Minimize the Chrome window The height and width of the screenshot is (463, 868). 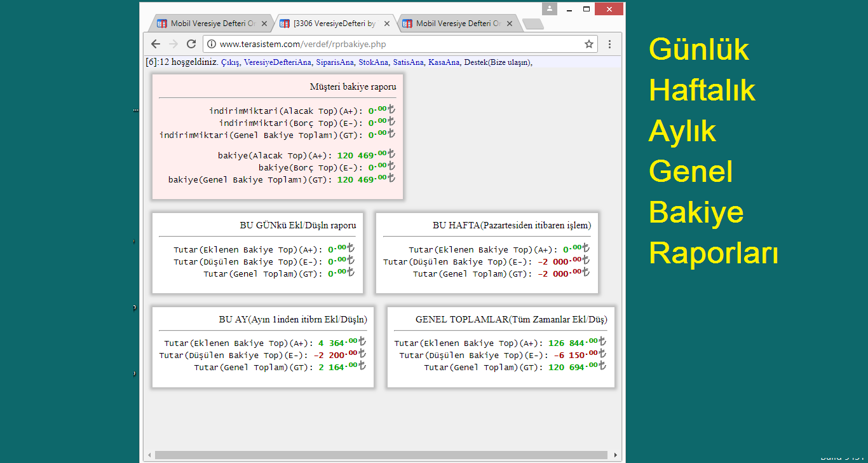[x=568, y=9]
